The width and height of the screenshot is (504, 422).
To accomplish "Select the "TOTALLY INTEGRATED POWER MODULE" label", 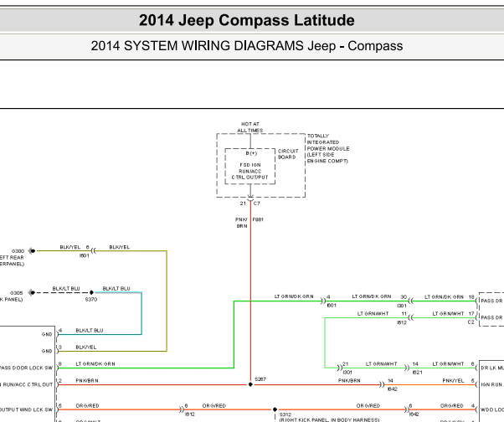I will coord(328,148).
